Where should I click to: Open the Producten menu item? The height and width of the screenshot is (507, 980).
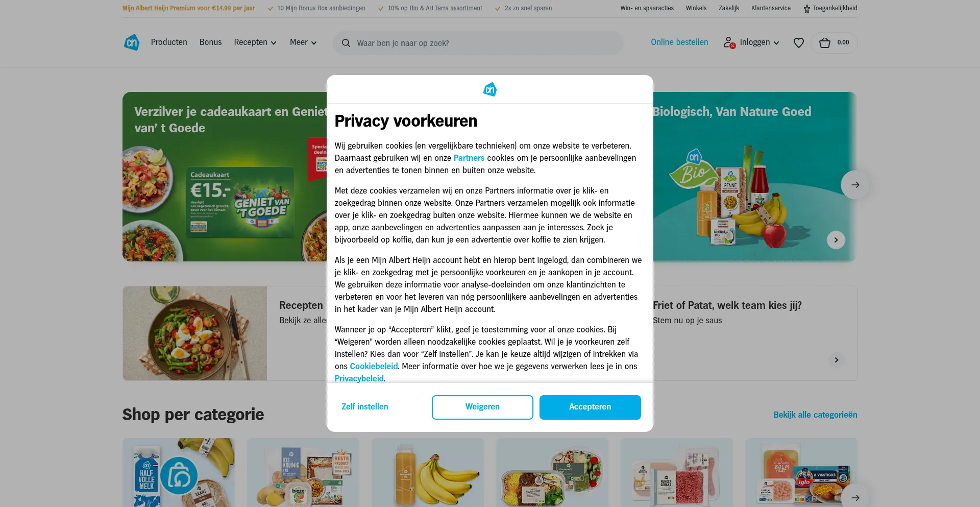(x=169, y=42)
